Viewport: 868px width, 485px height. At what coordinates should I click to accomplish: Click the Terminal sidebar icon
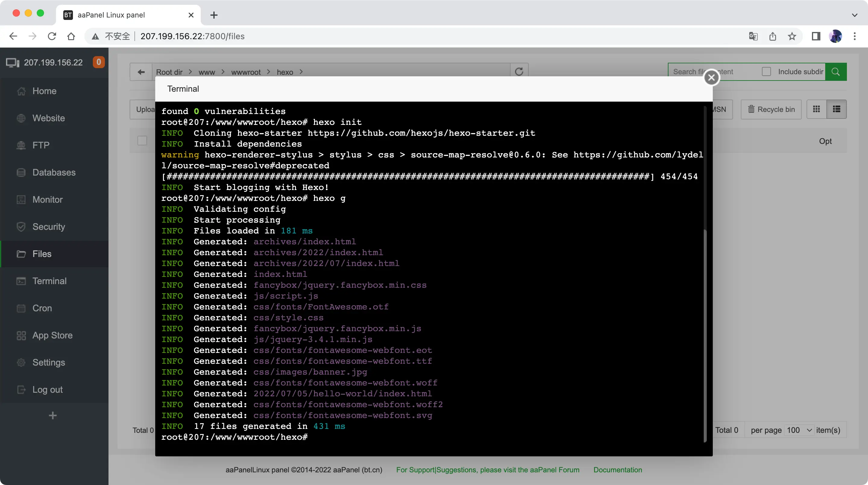21,281
